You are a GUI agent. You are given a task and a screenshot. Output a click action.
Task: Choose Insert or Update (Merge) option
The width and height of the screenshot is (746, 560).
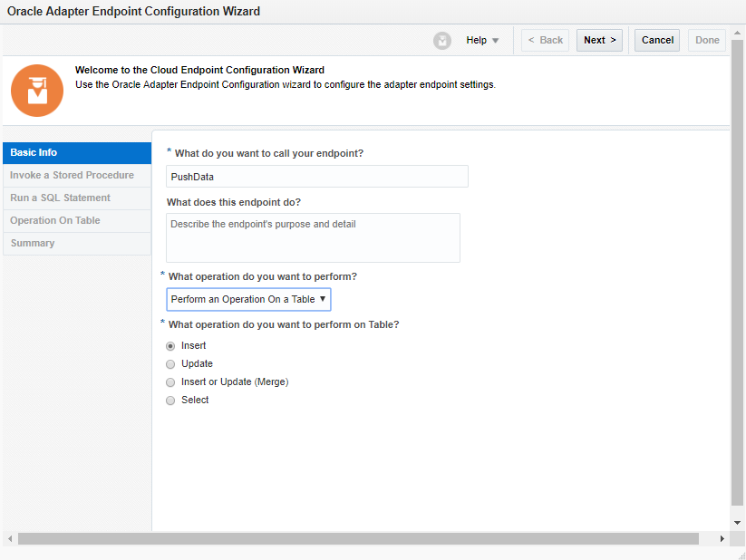point(170,382)
